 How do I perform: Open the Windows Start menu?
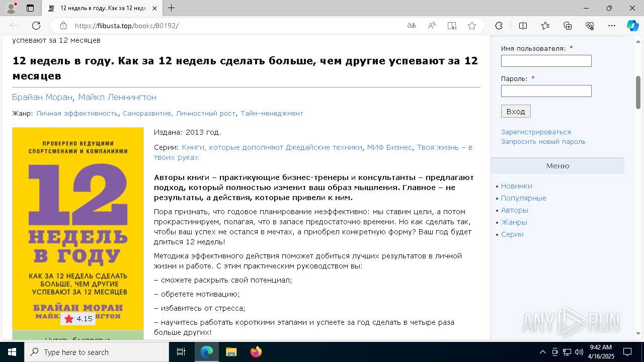[12, 352]
